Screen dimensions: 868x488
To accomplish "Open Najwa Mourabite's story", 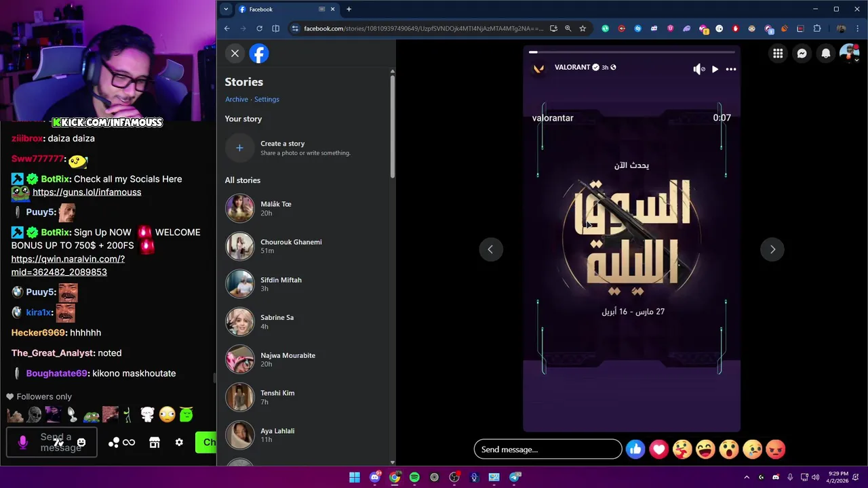I will 305,359.
